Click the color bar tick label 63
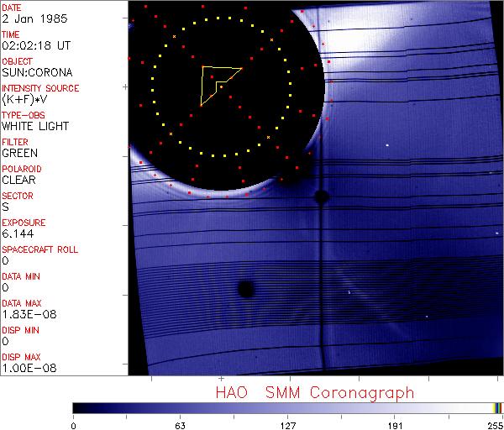Viewport: 504px width, 430px height. (180, 423)
